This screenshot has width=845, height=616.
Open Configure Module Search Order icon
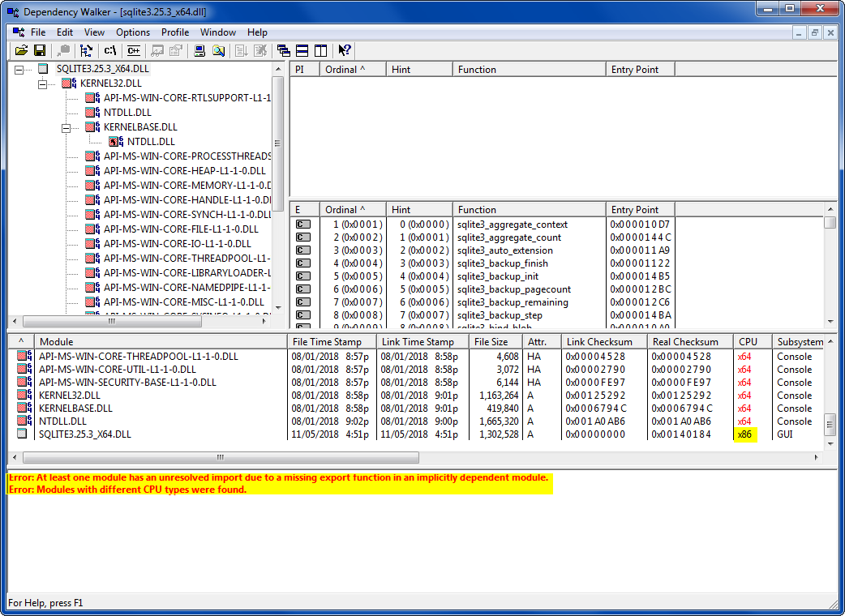[x=218, y=50]
